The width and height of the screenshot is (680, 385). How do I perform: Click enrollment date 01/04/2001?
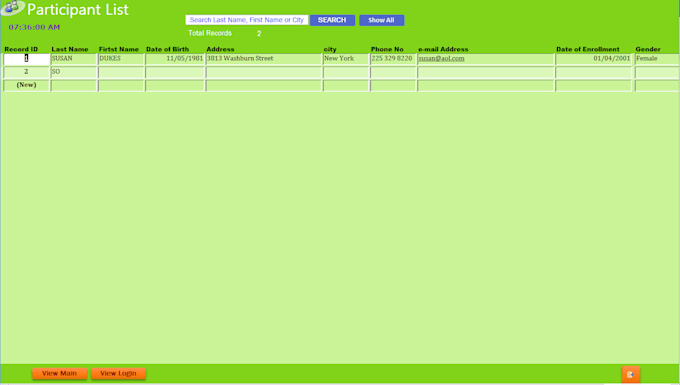(593, 59)
